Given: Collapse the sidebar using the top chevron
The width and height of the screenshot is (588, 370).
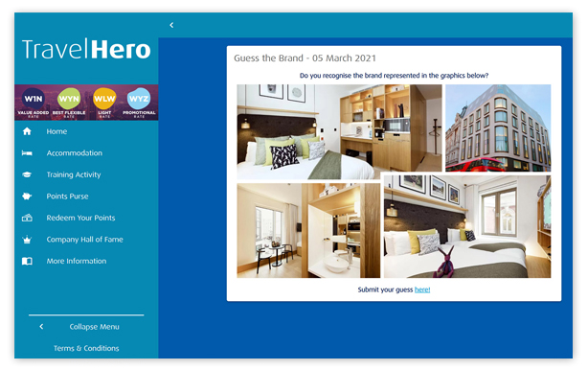Looking at the screenshot, I should [x=171, y=25].
